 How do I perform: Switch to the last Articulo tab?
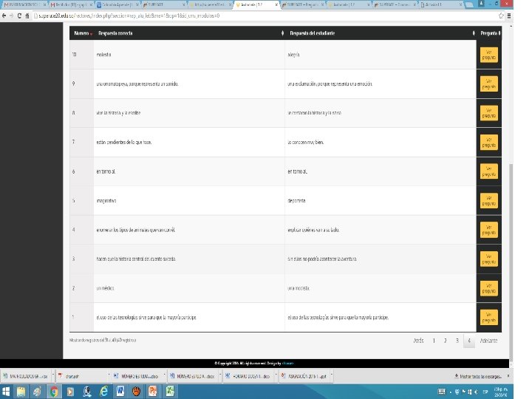pyautogui.click(x=442, y=4)
